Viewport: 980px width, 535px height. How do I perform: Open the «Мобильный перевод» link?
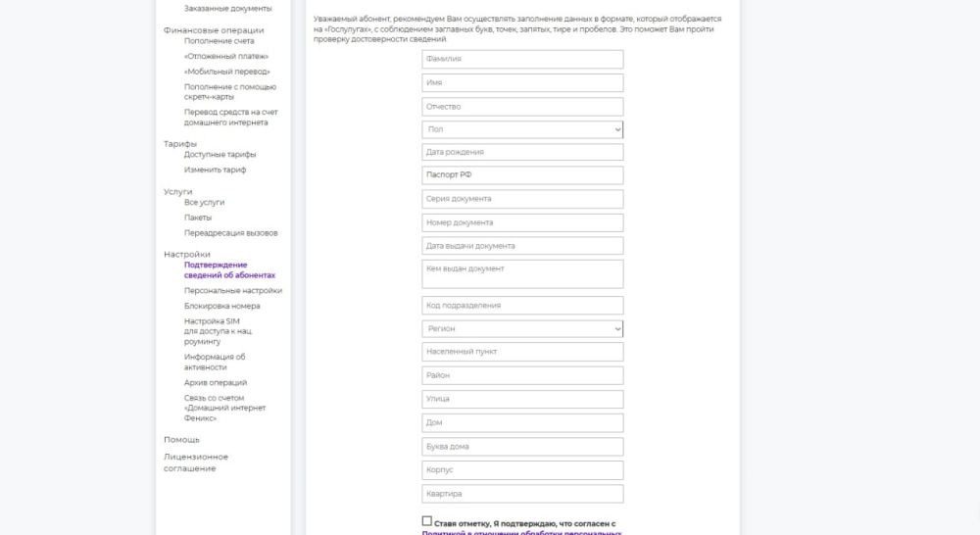[227, 72]
